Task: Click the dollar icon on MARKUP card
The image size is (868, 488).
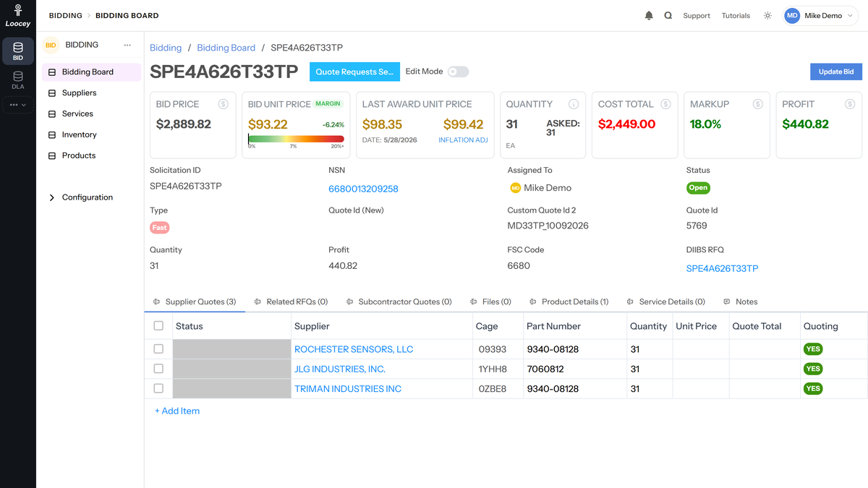Action: pyautogui.click(x=758, y=104)
